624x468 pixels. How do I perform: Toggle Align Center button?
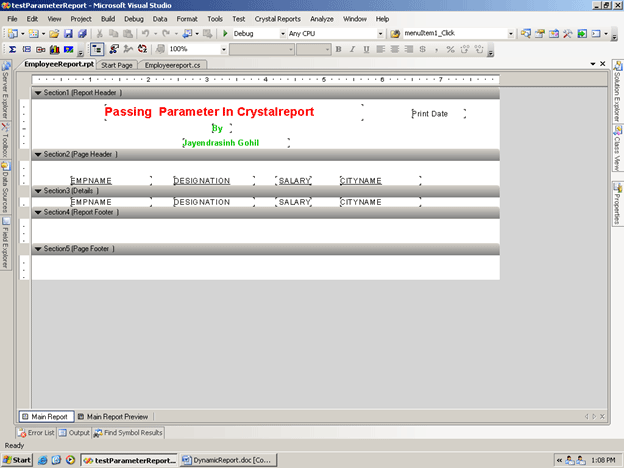point(394,49)
